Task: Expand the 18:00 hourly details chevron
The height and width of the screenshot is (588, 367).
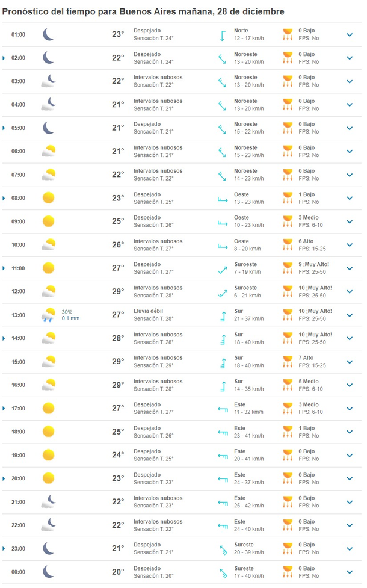Action: tap(350, 432)
